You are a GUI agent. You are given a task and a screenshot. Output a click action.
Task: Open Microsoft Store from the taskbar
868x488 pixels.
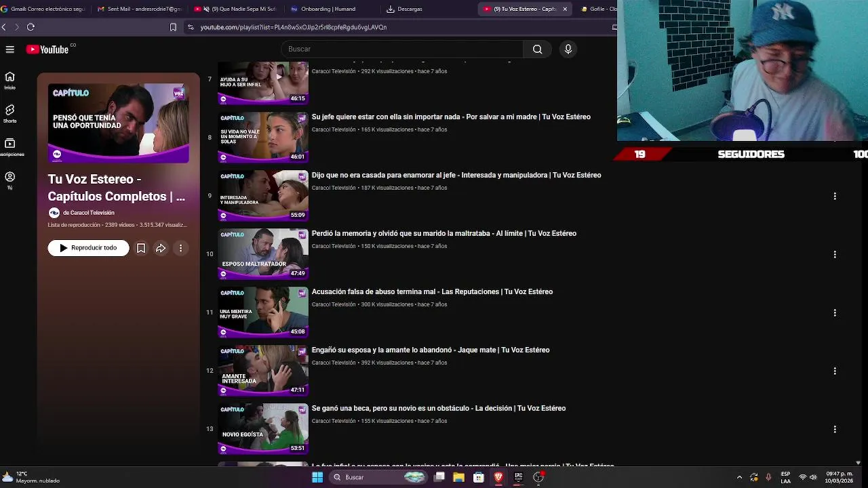pos(479,477)
